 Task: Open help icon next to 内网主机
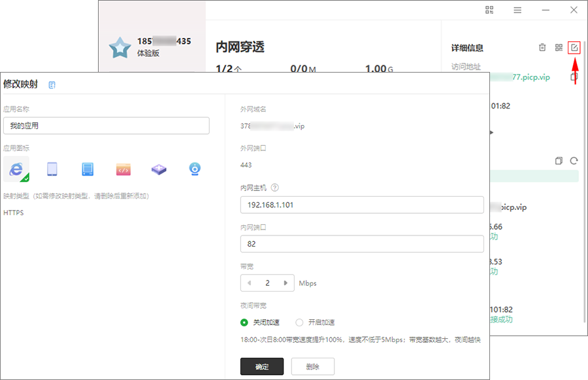click(x=275, y=188)
